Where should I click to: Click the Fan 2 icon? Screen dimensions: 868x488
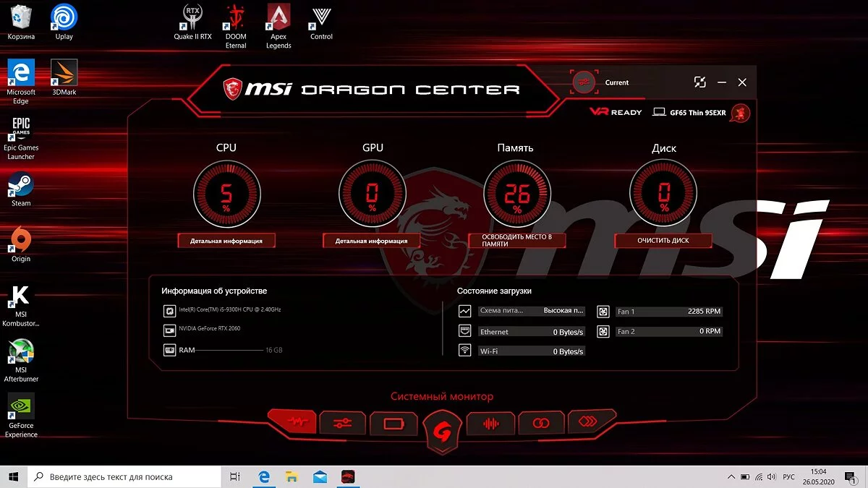pyautogui.click(x=603, y=331)
